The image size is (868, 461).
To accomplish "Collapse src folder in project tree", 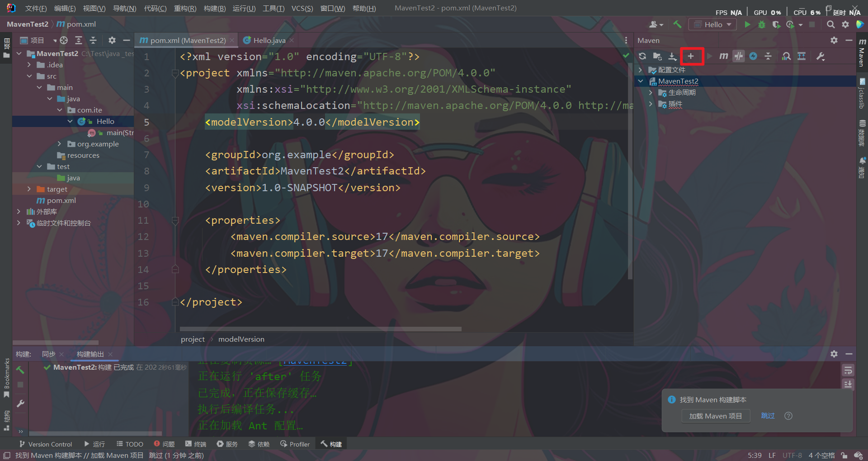I will coord(29,76).
